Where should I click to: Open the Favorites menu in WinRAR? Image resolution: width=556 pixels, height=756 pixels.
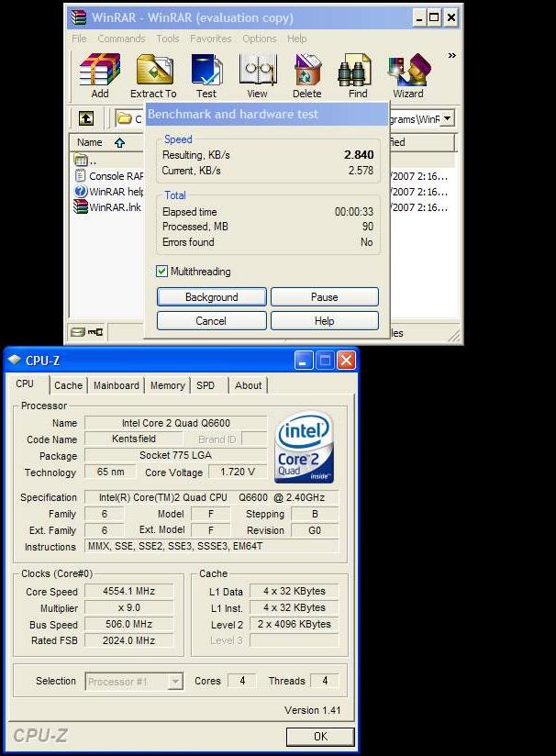click(x=211, y=39)
